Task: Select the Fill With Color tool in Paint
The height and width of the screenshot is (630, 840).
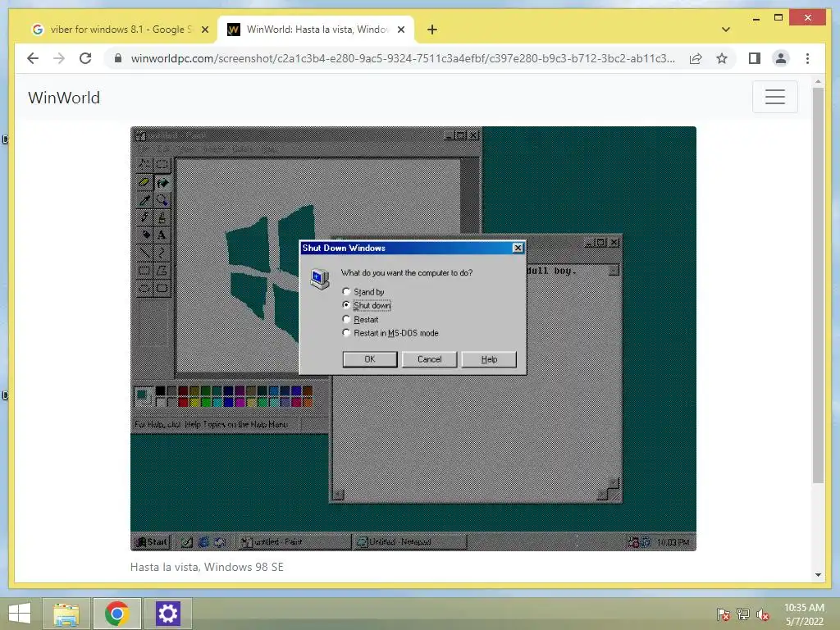Action: coord(162,183)
